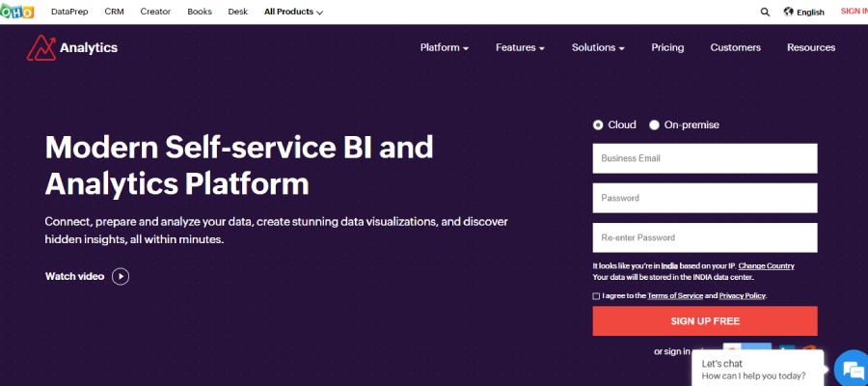Select the On-premise radio option
The width and height of the screenshot is (868, 386).
(655, 124)
